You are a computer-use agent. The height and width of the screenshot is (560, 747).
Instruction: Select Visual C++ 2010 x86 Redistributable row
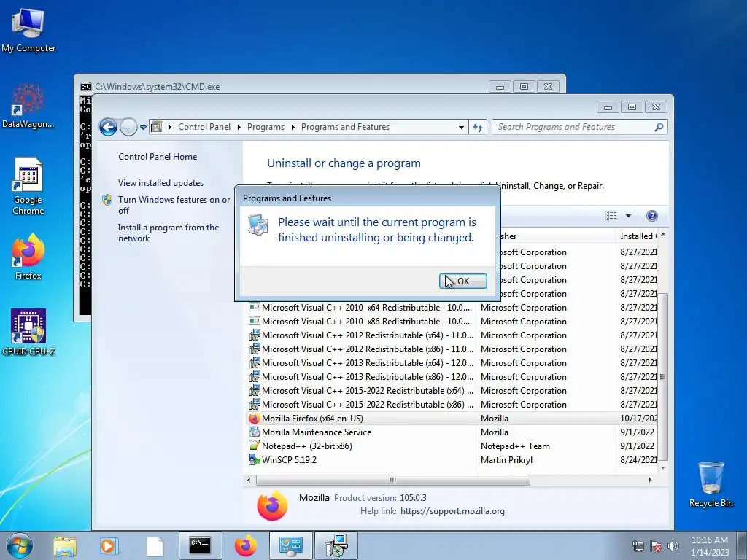click(x=452, y=322)
